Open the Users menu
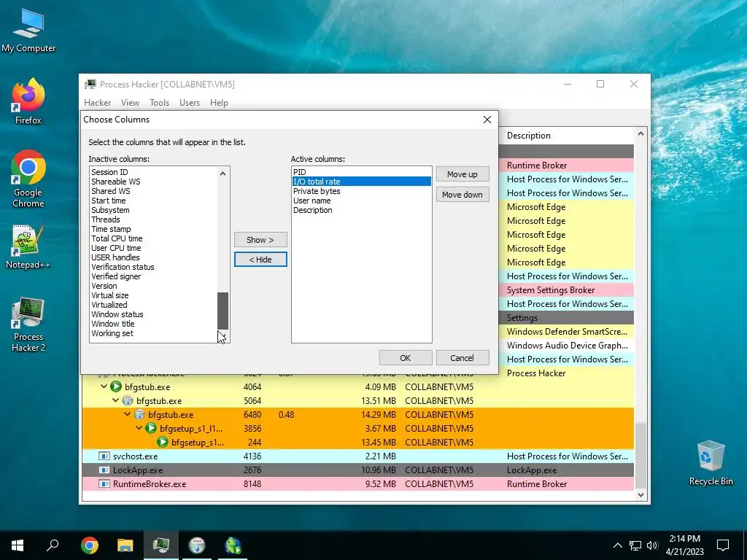This screenshot has height=560, width=747. click(190, 102)
